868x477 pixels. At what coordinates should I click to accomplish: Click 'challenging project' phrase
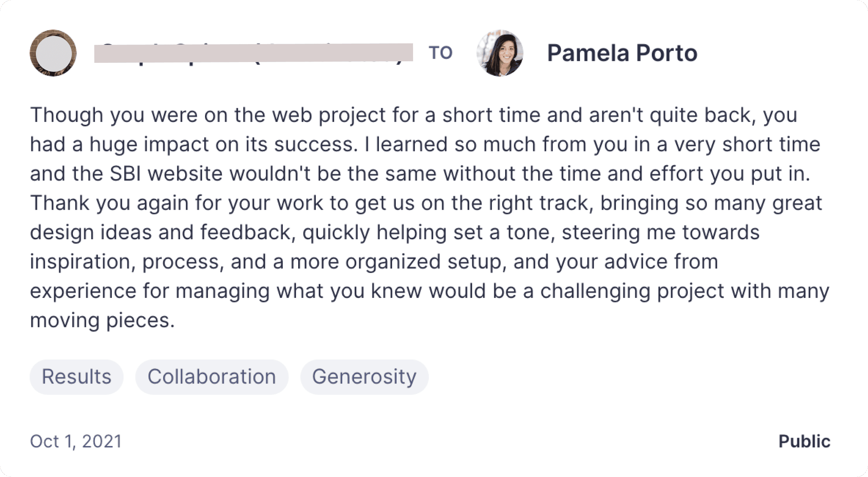click(632, 291)
